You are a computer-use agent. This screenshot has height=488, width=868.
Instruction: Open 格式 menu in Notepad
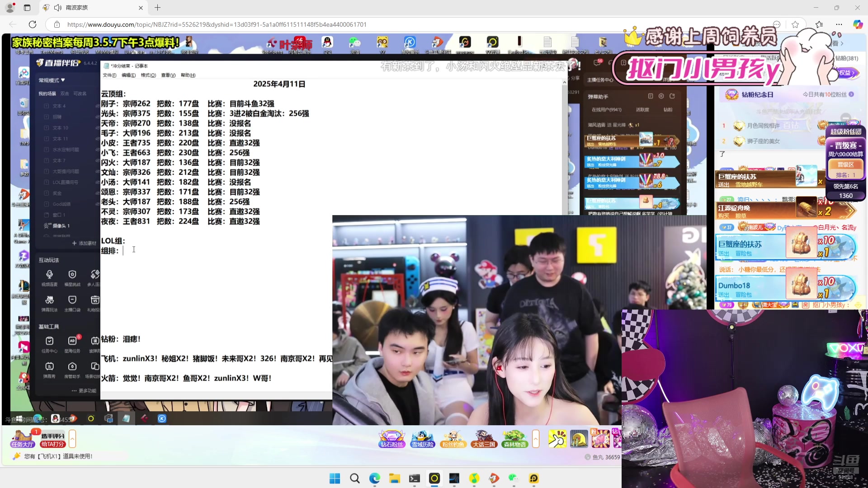(148, 75)
